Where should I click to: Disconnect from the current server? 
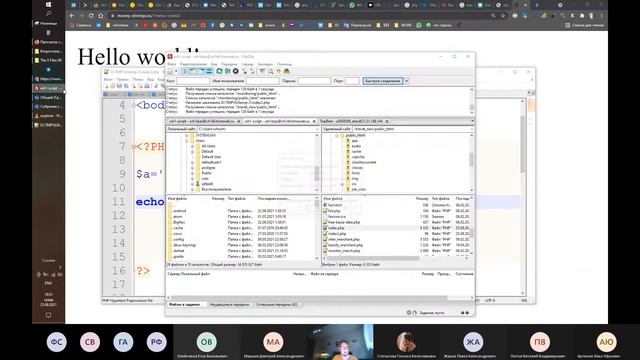[244, 71]
